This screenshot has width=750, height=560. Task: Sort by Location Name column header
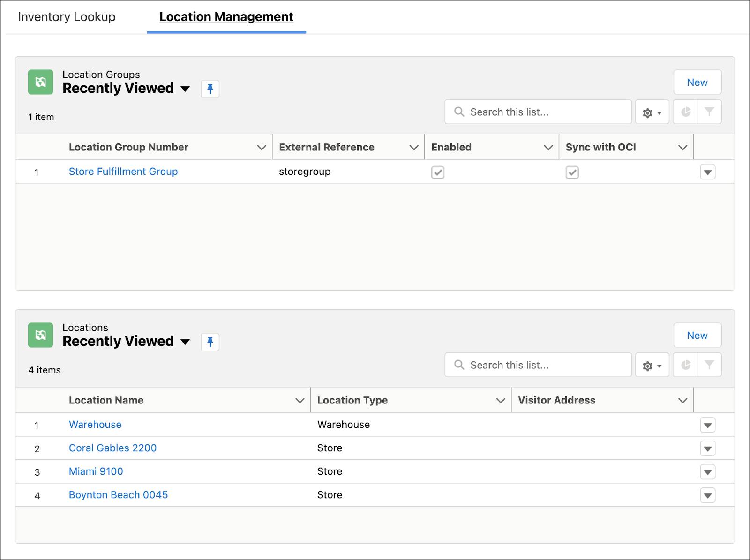pos(106,400)
